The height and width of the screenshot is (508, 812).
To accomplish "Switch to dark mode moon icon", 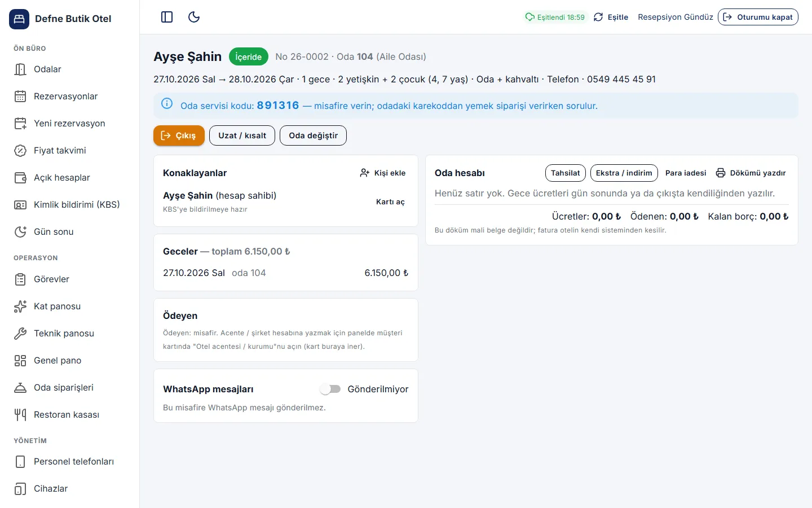I will tap(194, 17).
